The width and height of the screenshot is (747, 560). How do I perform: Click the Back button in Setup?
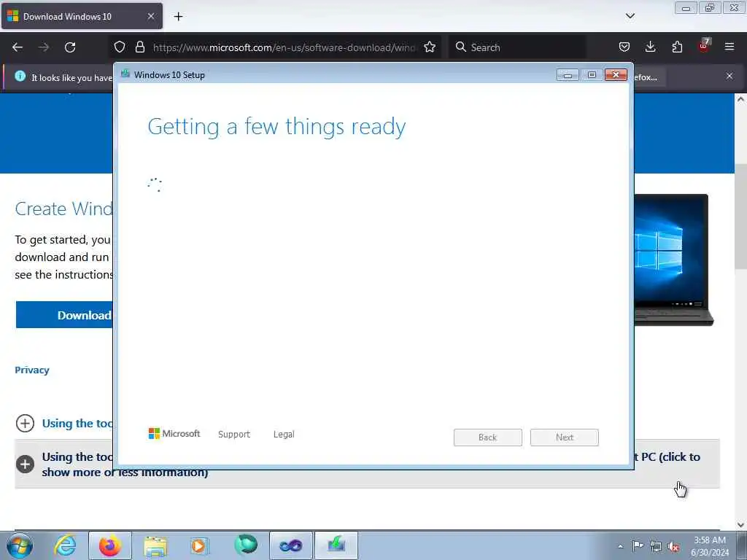[488, 437]
